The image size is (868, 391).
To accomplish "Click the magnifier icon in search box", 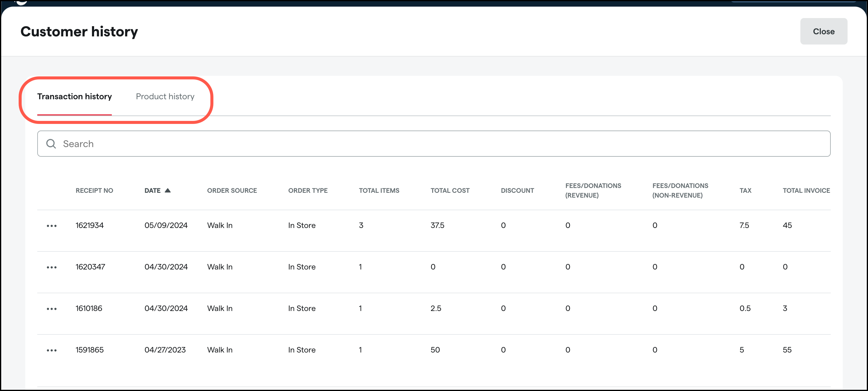I will point(51,144).
